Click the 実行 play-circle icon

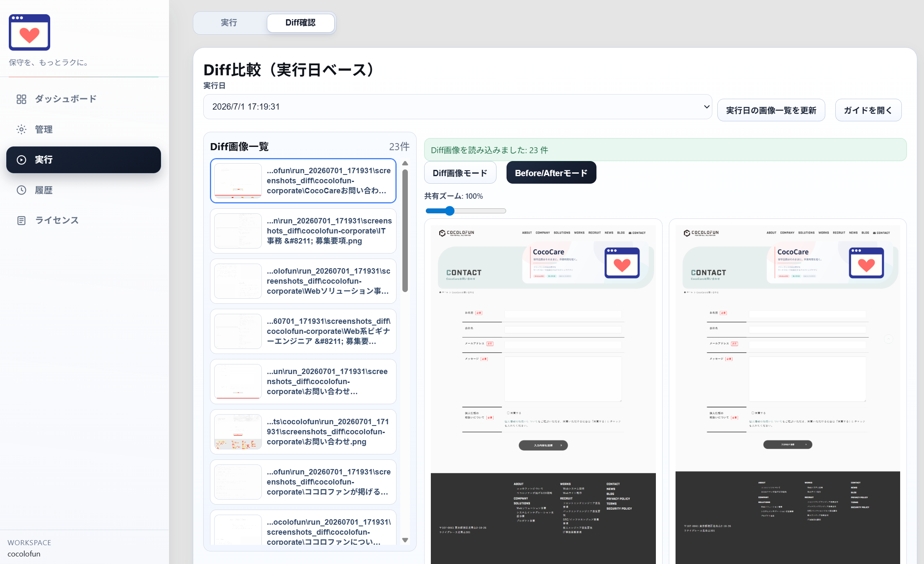click(x=21, y=160)
